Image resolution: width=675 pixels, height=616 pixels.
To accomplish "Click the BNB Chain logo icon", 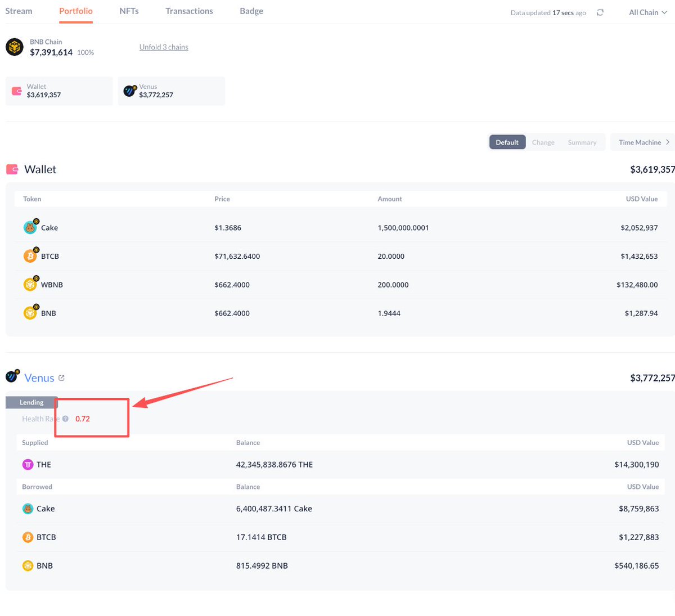I will point(15,47).
